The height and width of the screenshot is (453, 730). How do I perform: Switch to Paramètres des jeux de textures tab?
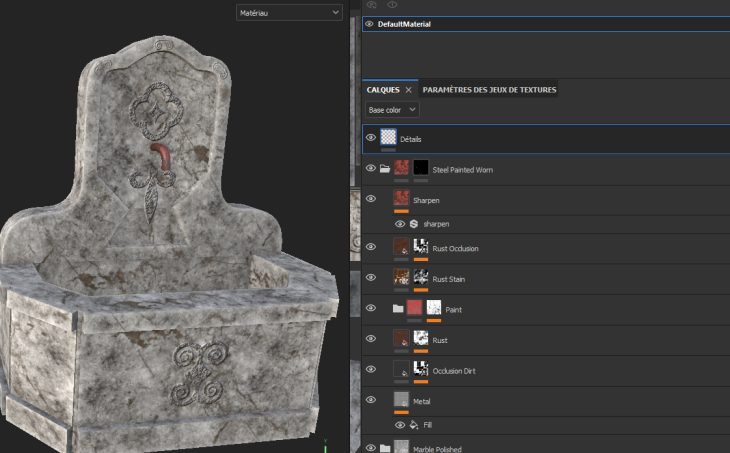pos(489,90)
